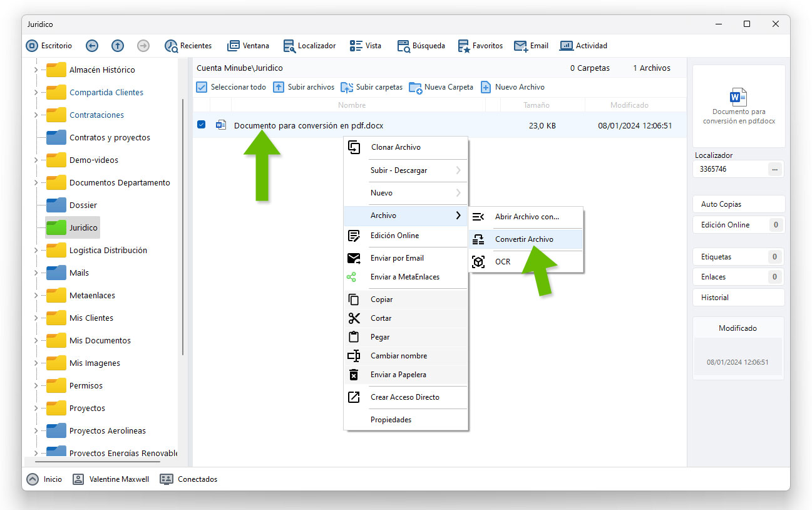Viewport: 812px width, 510px height.
Task: Open the Subir - Descargar submenu
Action: [x=406, y=170]
